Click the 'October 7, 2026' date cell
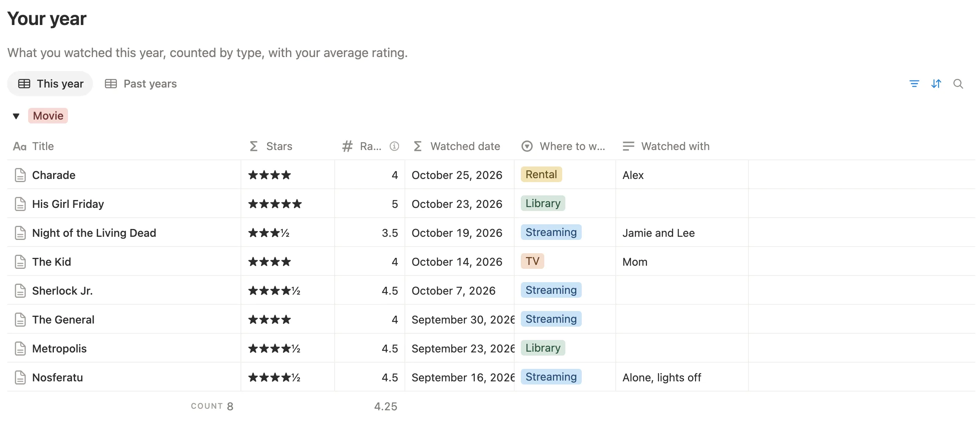 click(460, 291)
